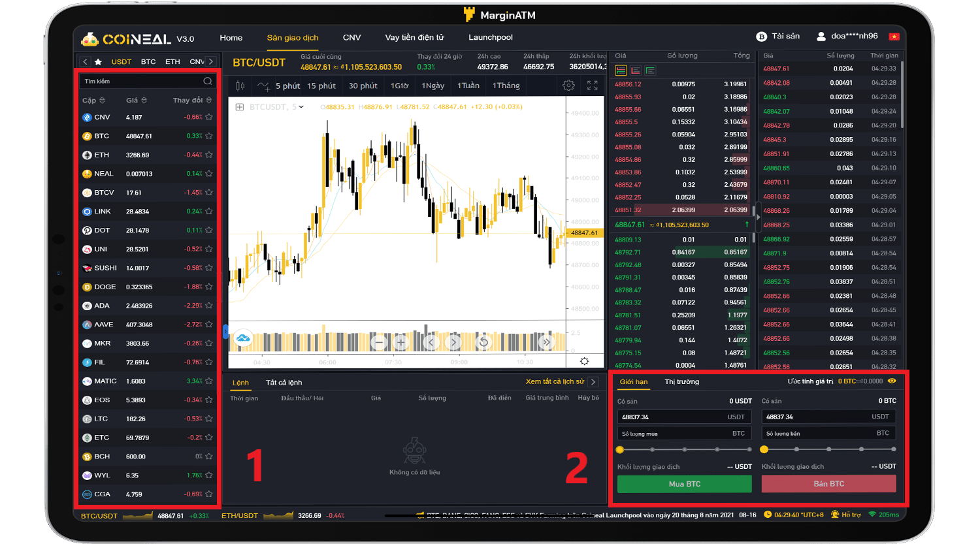Open Hỗ trợ support in status bar

coord(846,515)
